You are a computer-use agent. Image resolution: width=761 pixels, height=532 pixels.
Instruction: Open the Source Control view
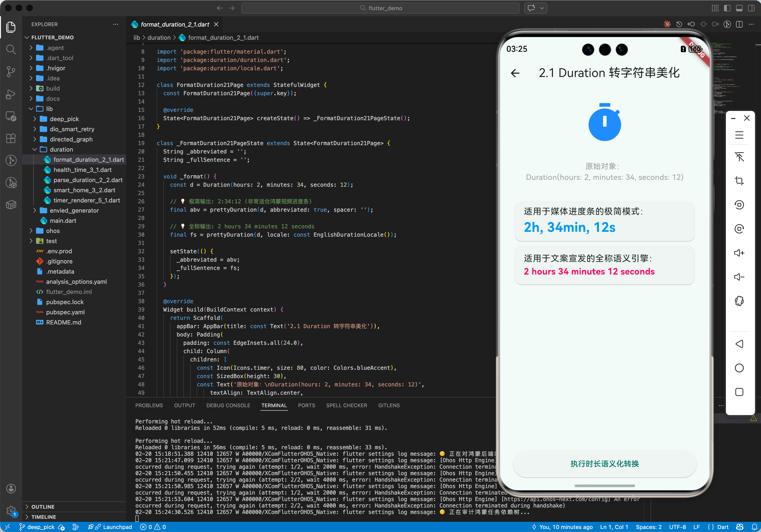pos(11,71)
